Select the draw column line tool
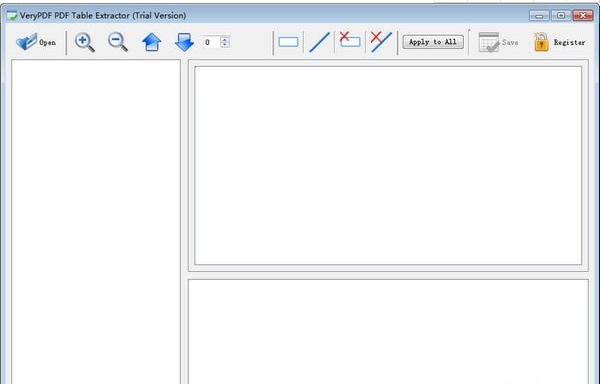The image size is (600, 384). (320, 42)
